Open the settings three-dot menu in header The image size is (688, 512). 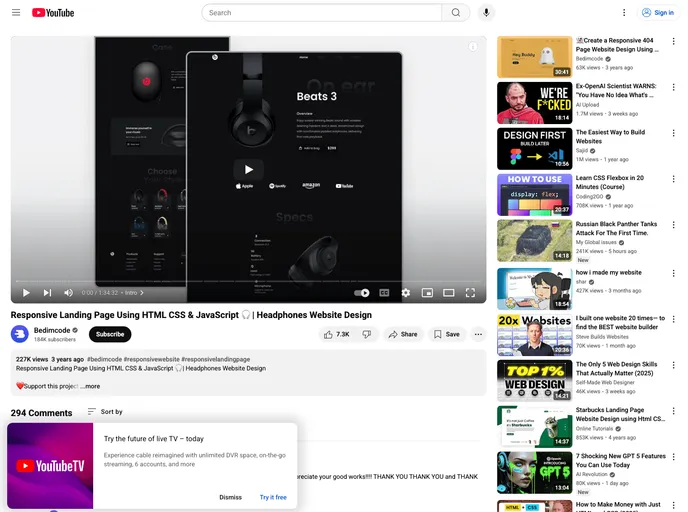[624, 13]
